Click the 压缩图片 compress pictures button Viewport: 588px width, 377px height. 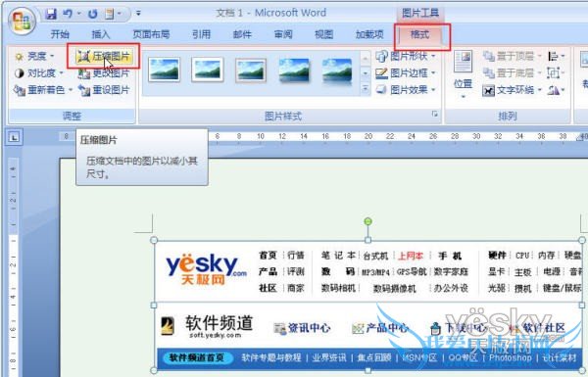pos(104,56)
